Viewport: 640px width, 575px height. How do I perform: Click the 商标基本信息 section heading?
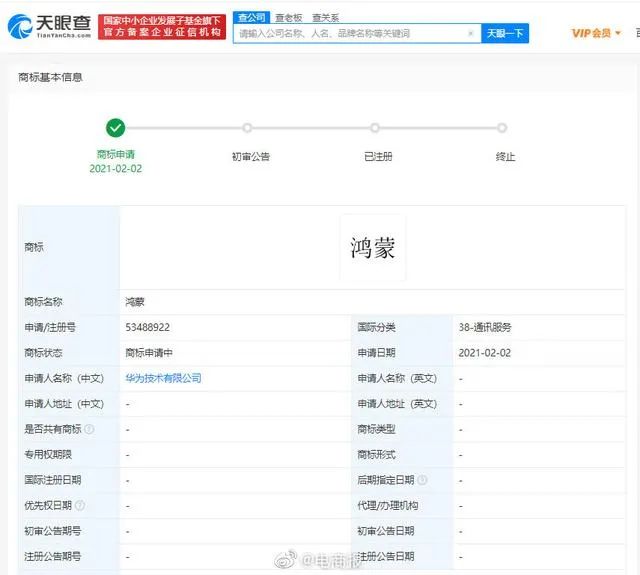(x=50, y=77)
